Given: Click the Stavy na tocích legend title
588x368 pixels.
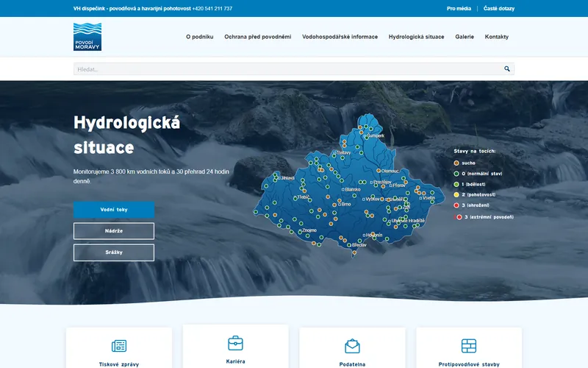Looking at the screenshot, I should [x=474, y=151].
